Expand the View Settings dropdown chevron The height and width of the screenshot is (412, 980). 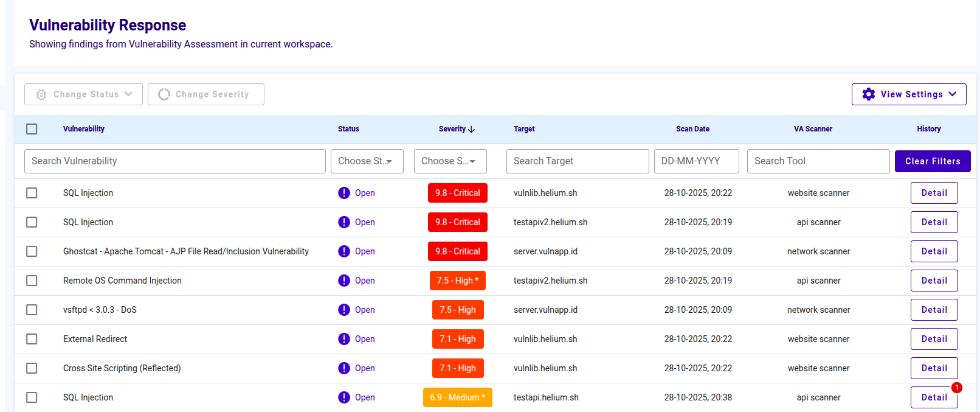click(x=953, y=94)
